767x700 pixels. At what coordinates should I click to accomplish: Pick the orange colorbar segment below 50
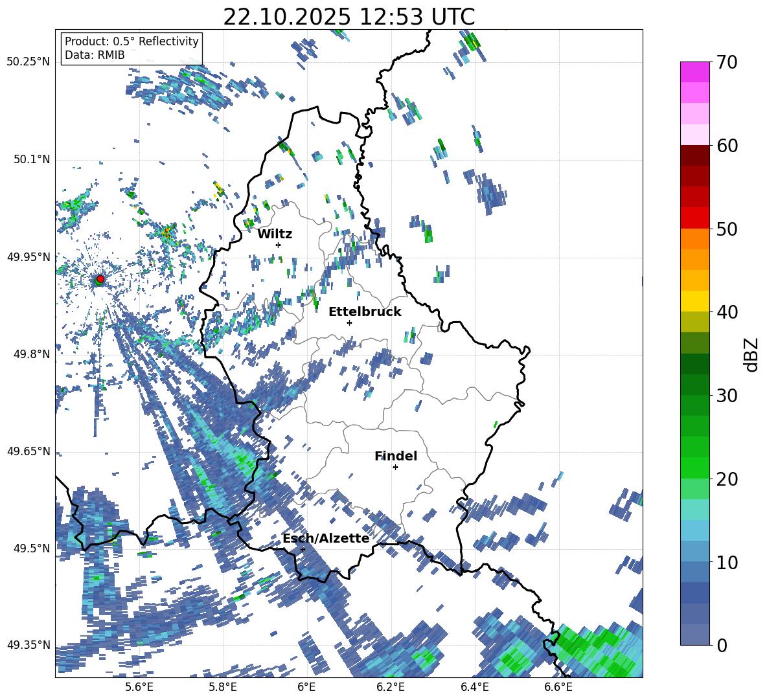(694, 238)
